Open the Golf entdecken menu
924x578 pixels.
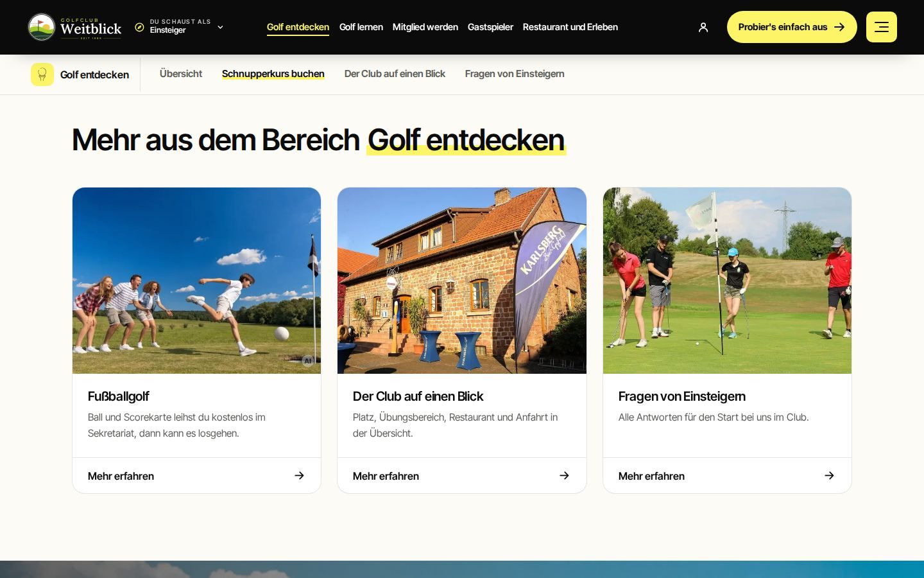(x=298, y=27)
